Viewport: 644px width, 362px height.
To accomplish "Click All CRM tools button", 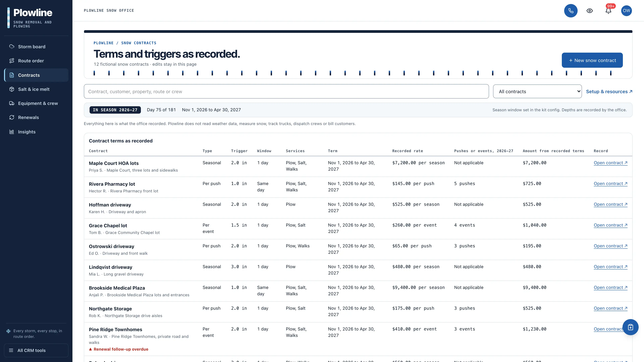I will pos(36,350).
